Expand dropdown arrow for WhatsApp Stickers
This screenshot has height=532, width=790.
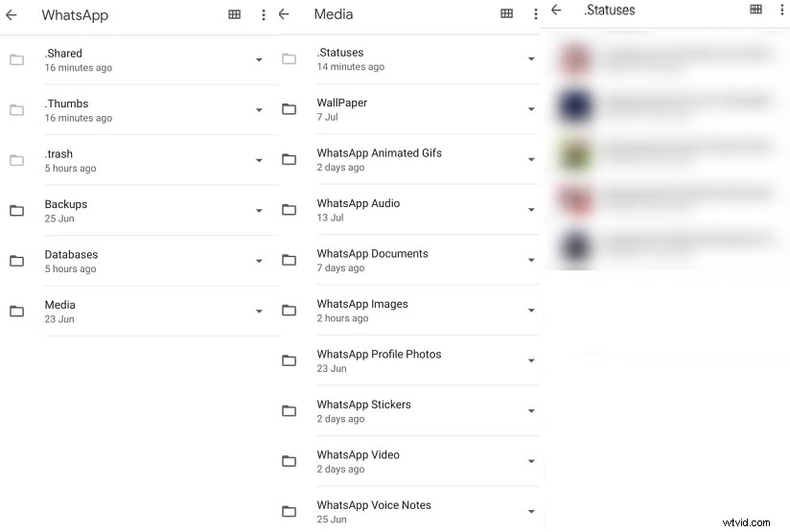pos(531,410)
